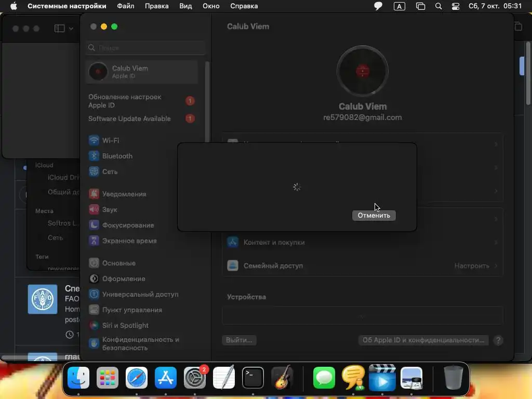Open the Окно menu
Screen dimensions: 532x399
click(211, 6)
